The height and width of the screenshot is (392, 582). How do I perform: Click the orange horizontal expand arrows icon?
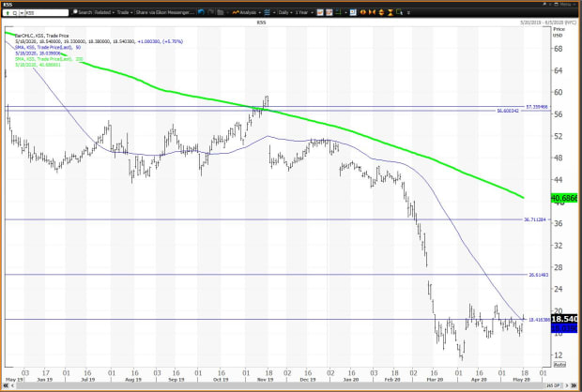pyautogui.click(x=361, y=12)
